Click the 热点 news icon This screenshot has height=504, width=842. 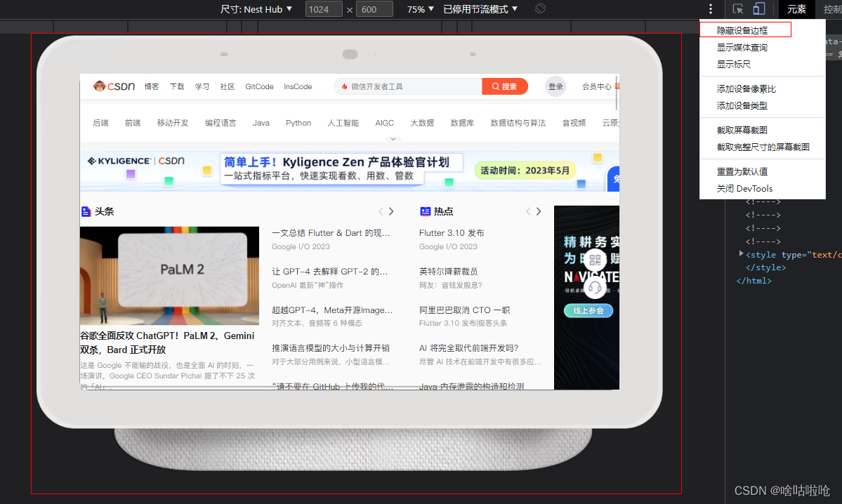[425, 211]
